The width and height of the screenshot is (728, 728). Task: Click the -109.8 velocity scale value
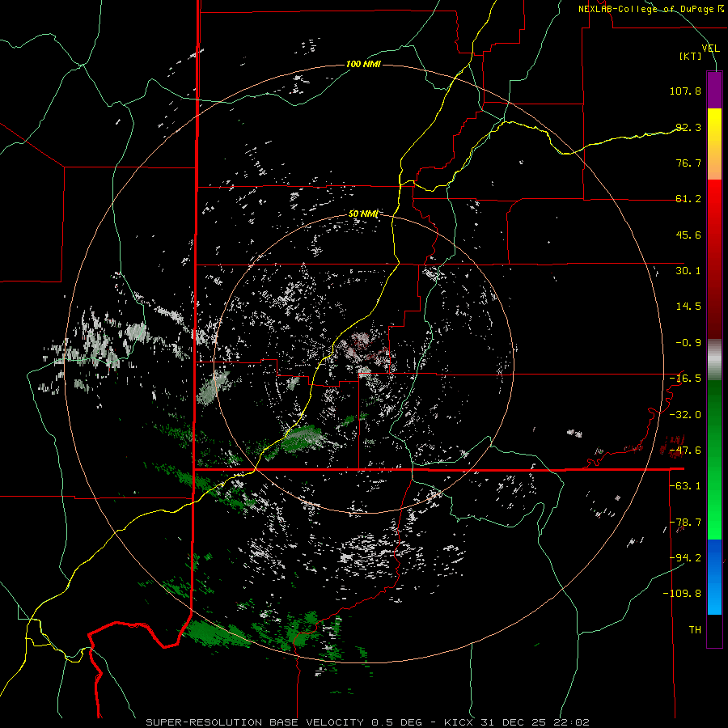pos(683,594)
